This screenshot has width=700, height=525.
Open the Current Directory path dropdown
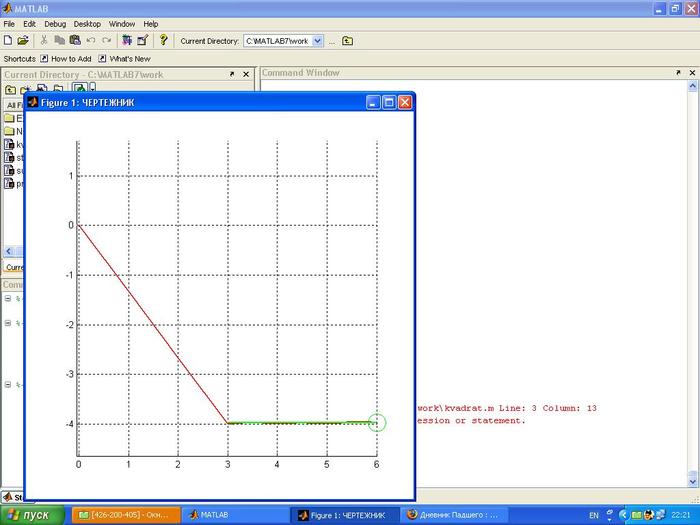318,41
